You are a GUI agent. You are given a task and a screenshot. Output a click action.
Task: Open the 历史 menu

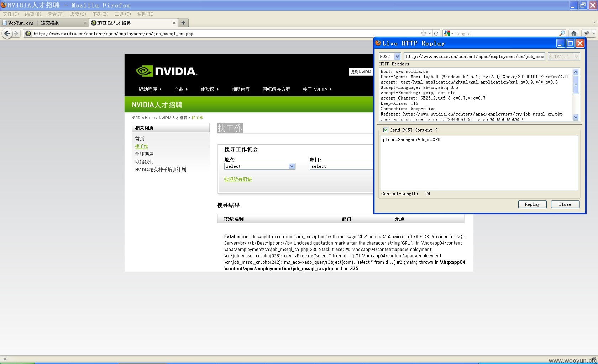(78, 14)
